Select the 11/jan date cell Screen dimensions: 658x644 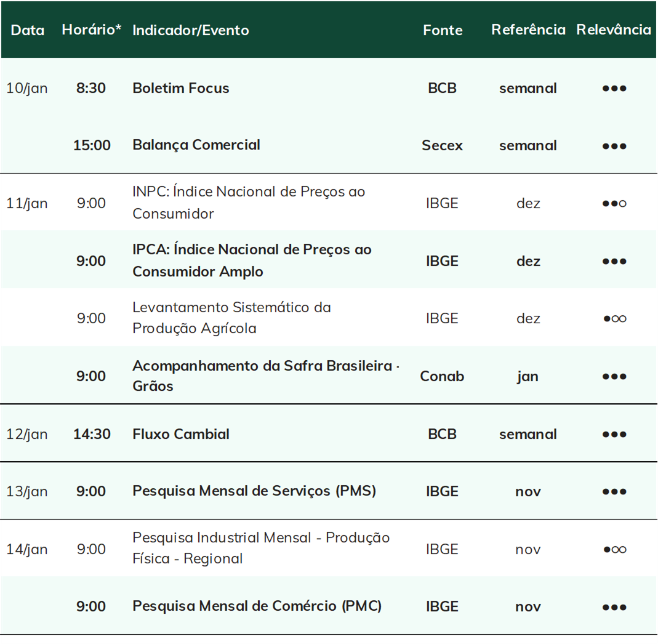pos(27,204)
